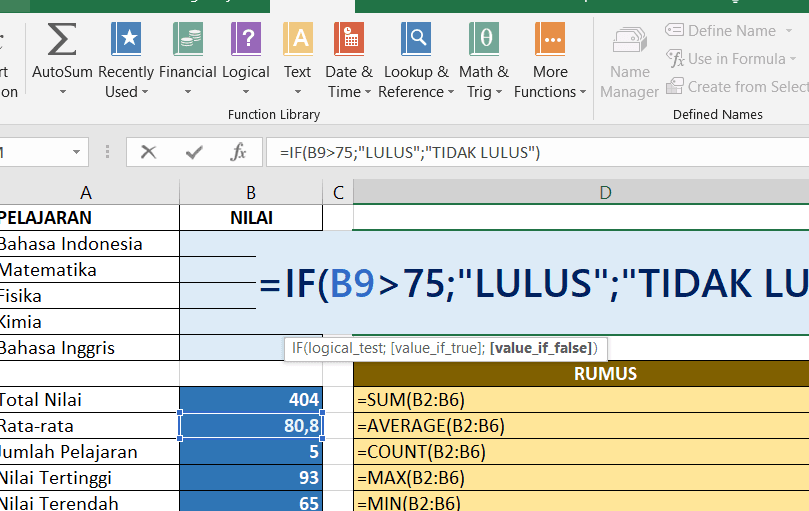
Task: Click inside the formula bar text
Action: click(x=410, y=152)
